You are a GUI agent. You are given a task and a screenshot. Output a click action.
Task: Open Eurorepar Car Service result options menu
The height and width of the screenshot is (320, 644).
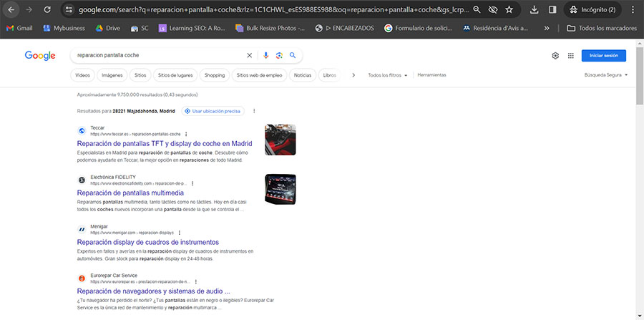[196, 282]
